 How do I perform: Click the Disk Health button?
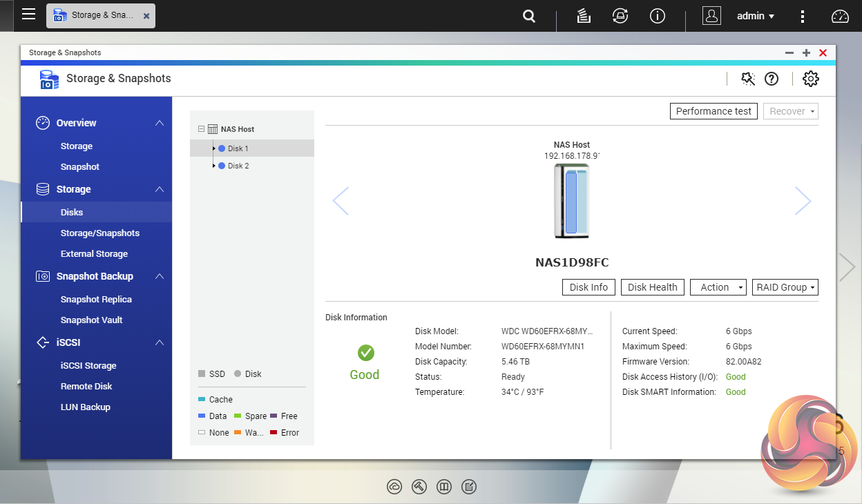(653, 287)
